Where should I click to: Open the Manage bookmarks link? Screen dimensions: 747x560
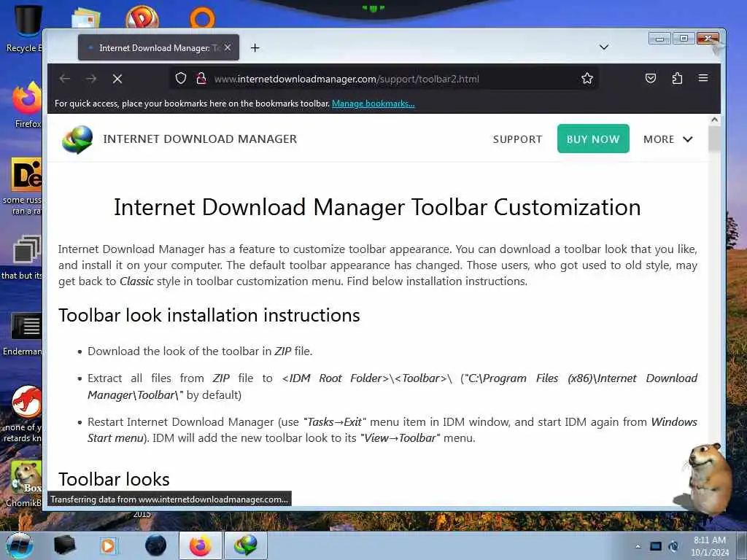tap(373, 104)
